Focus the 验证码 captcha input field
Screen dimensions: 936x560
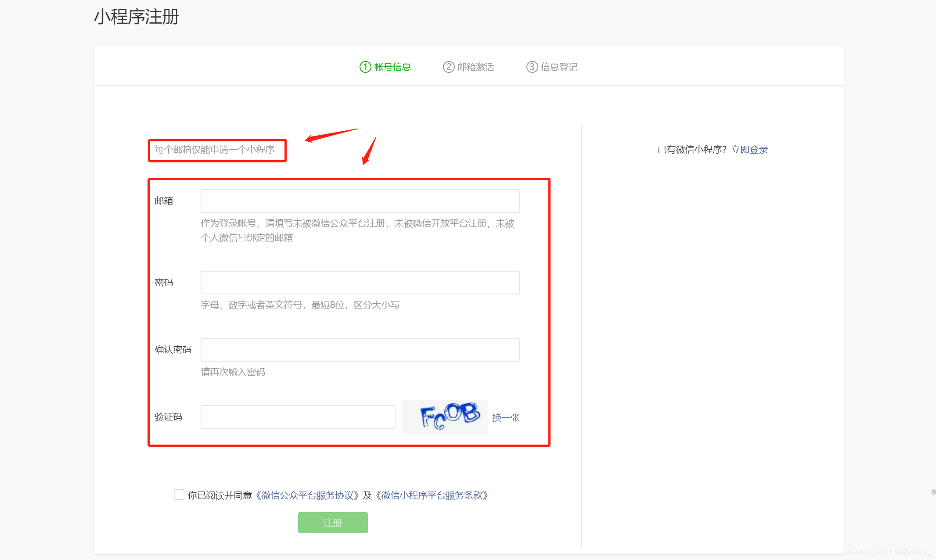[x=298, y=417]
